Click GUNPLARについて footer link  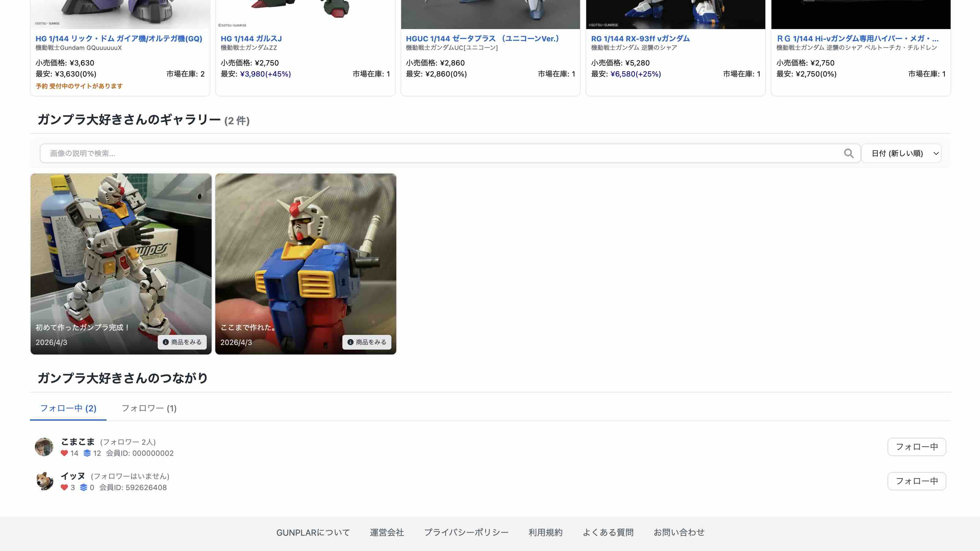pos(313,532)
